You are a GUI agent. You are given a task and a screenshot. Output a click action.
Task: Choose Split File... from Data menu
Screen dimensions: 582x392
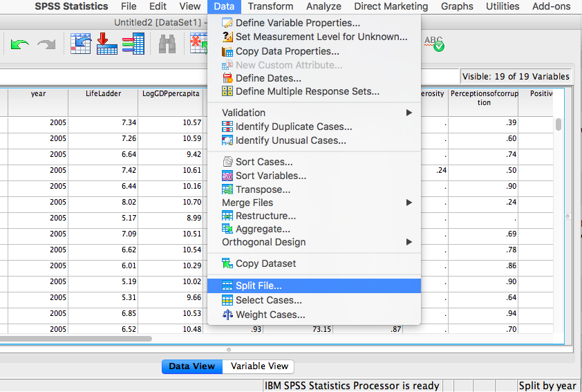click(314, 286)
